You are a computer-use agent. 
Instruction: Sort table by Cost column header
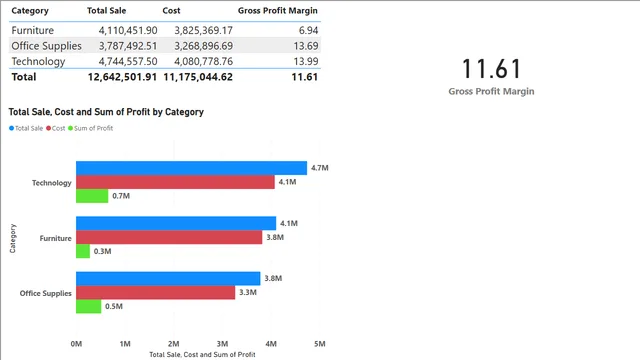click(x=171, y=11)
